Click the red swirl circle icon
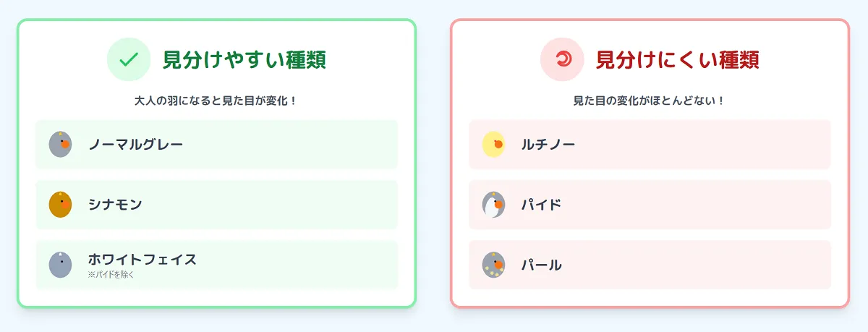The image size is (868, 332). tap(562, 59)
